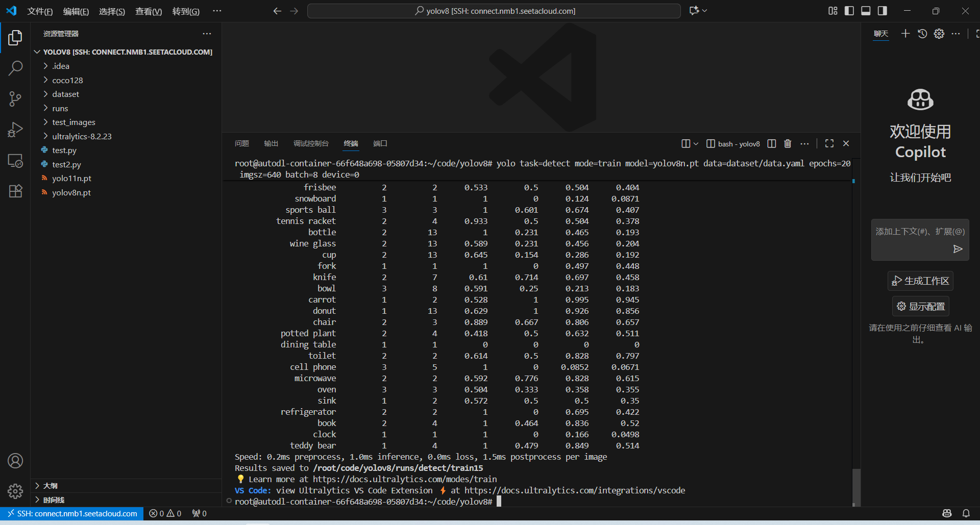The width and height of the screenshot is (980, 525).
Task: Expand the dataset folder
Action: coord(65,94)
